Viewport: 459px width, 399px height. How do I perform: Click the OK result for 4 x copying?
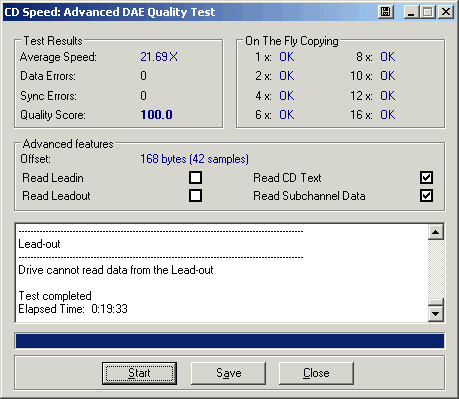click(x=287, y=96)
